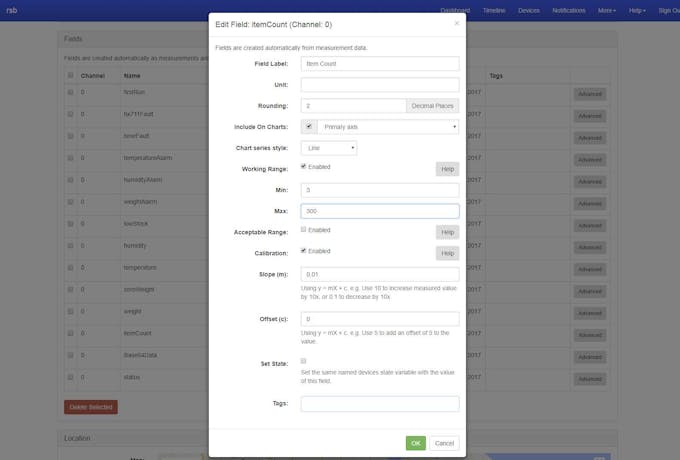Click Advanced button in humidity row
The width and height of the screenshot is (680, 460).
tap(590, 248)
